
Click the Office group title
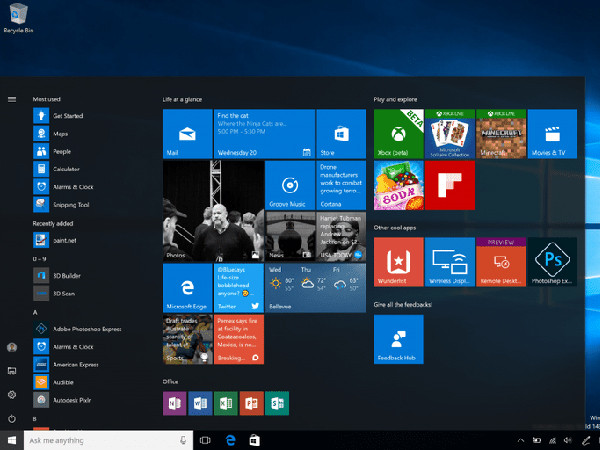click(170, 382)
